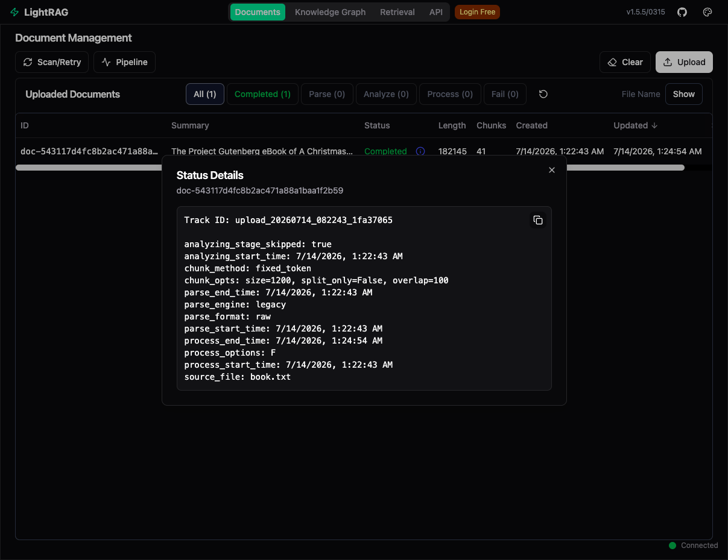Click the source_file: book.txt line
This screenshot has height=560, width=728.
238,377
